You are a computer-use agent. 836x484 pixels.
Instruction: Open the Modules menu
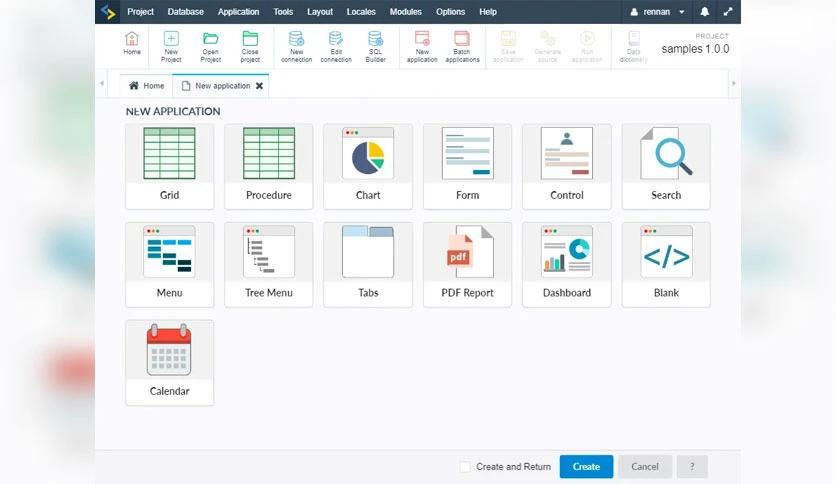[x=405, y=12]
